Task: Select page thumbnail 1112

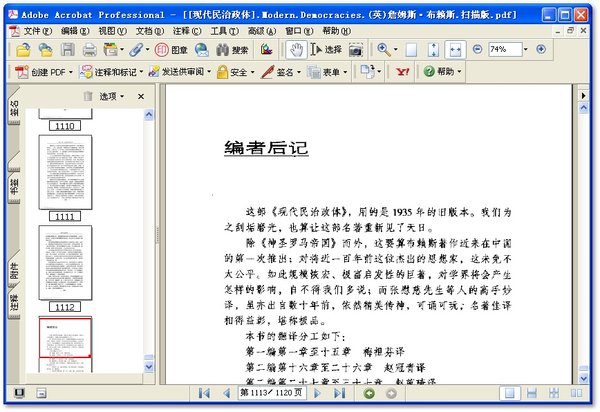Action: tap(65, 262)
